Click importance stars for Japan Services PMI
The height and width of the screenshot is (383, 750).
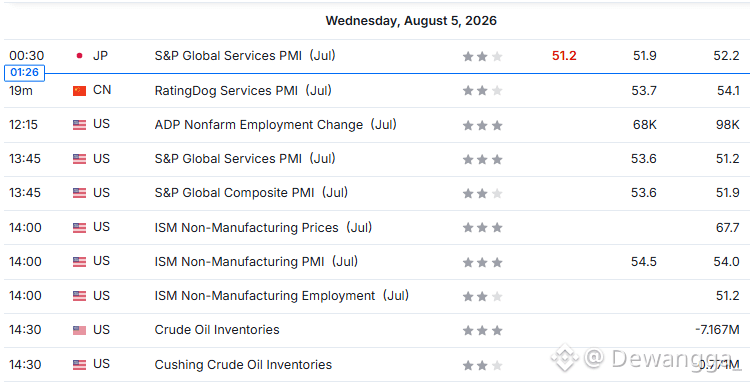(x=482, y=56)
